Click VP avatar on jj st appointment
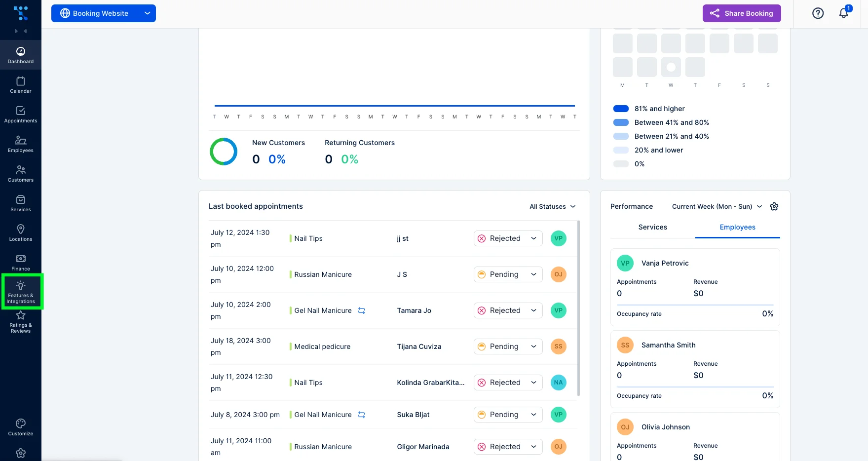The width and height of the screenshot is (868, 461). (x=558, y=238)
